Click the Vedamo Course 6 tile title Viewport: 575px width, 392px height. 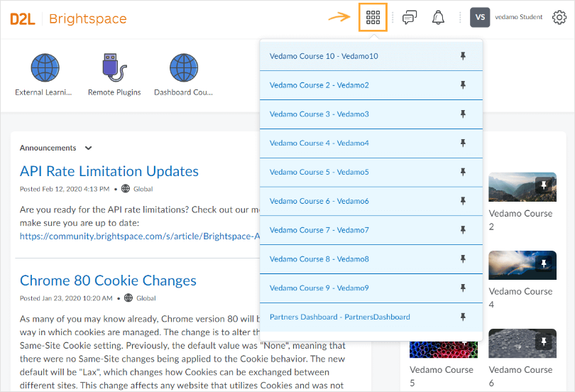coord(520,376)
